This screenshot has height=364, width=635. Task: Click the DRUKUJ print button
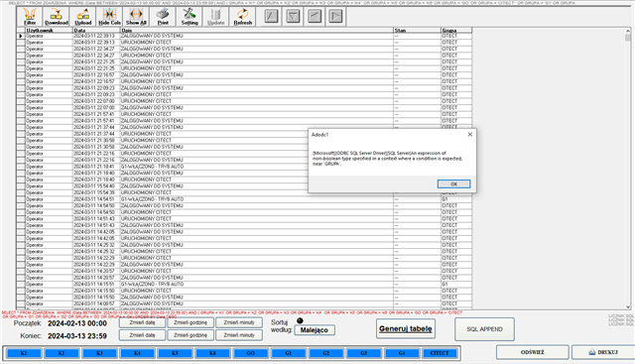(x=603, y=352)
